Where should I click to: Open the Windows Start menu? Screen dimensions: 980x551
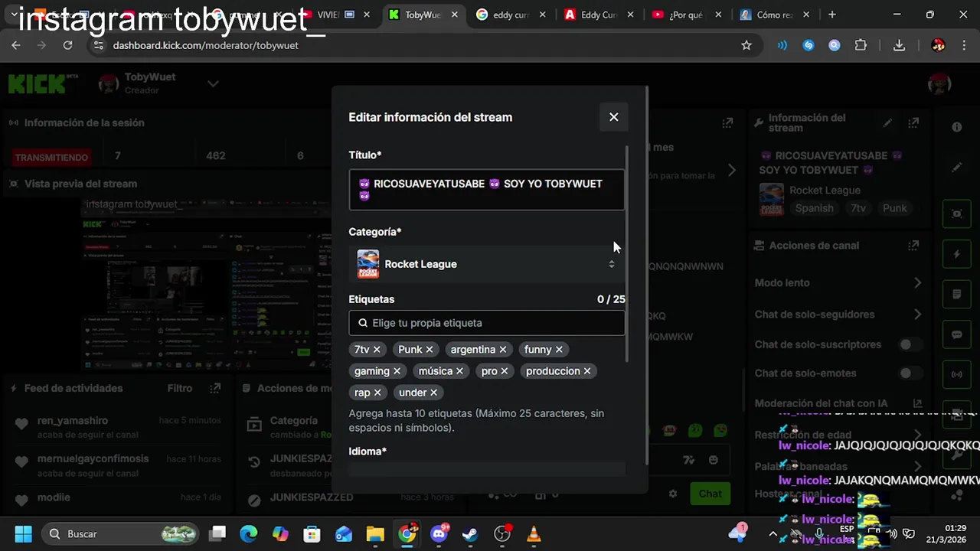[23, 533]
